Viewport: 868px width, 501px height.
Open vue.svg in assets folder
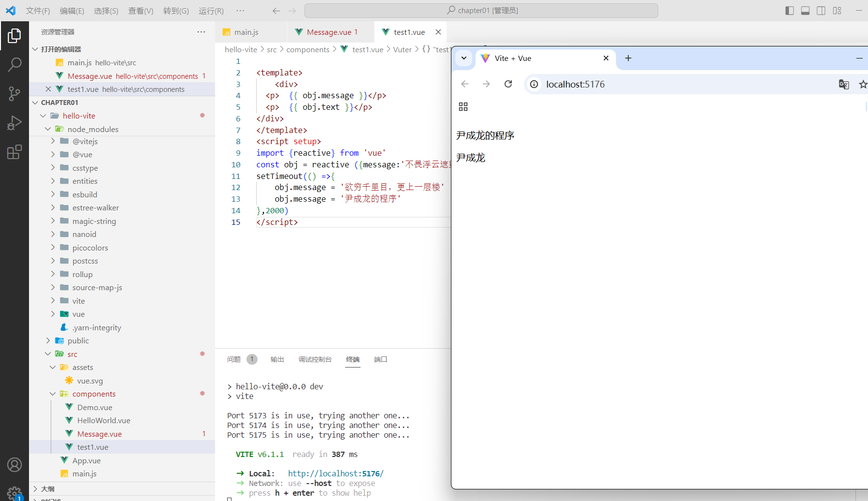[90, 381]
